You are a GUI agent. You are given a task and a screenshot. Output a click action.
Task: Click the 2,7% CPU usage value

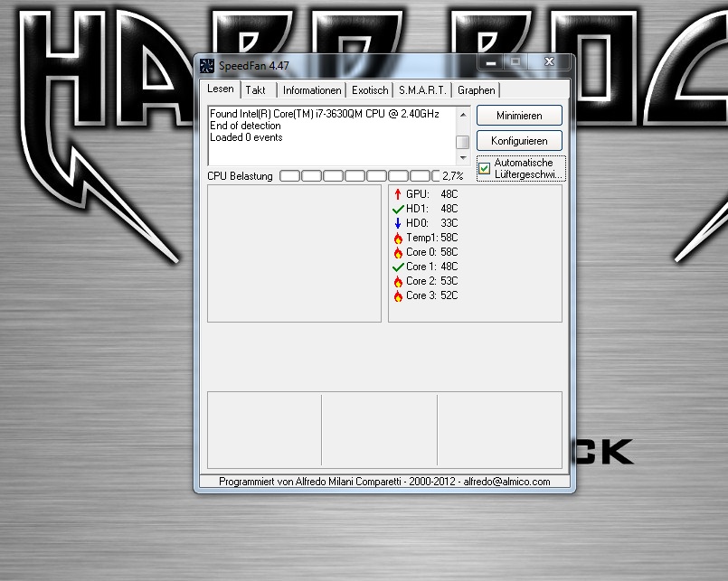pos(453,176)
